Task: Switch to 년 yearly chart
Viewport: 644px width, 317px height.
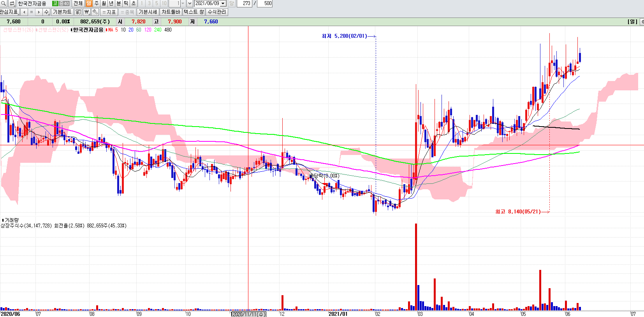Action: pyautogui.click(x=111, y=4)
